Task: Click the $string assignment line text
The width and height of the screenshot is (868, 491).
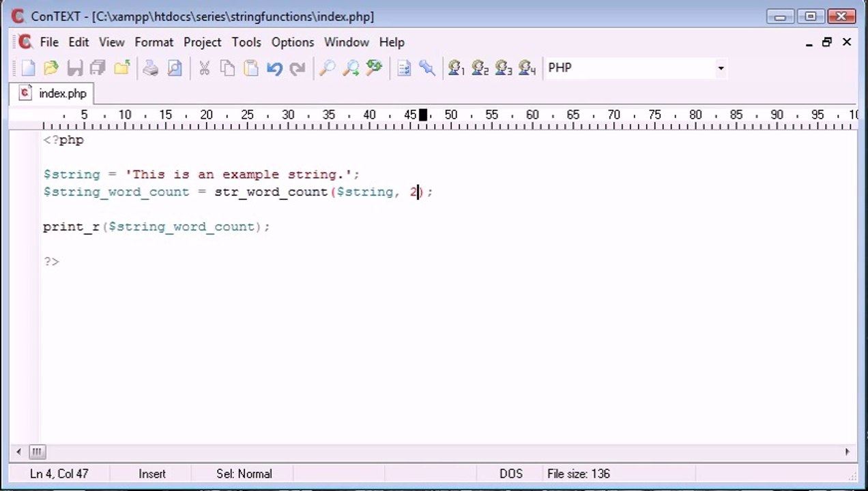Action: point(201,175)
